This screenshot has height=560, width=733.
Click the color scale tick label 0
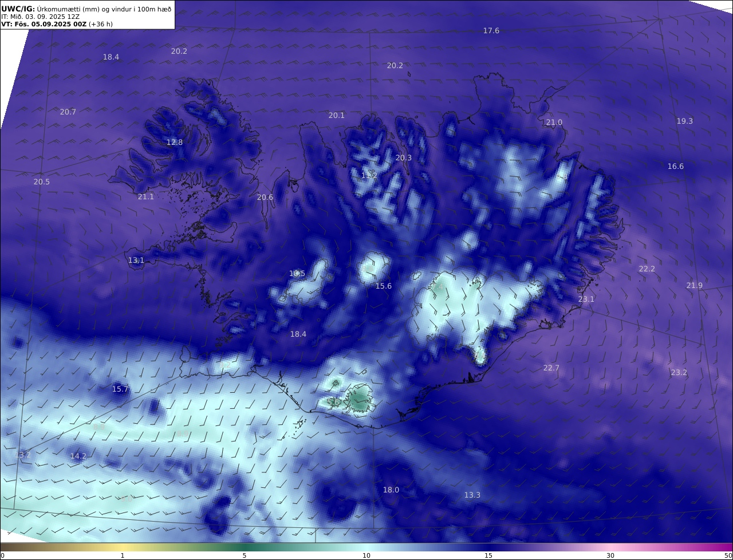point(2,555)
